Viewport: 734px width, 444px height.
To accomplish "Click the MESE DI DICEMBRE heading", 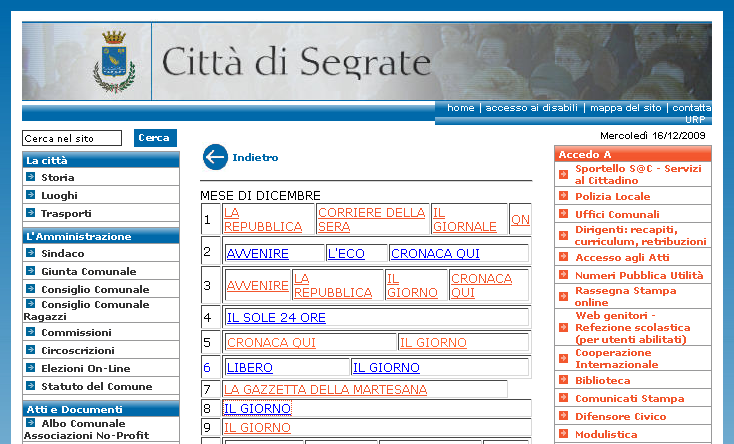I will pos(260,195).
